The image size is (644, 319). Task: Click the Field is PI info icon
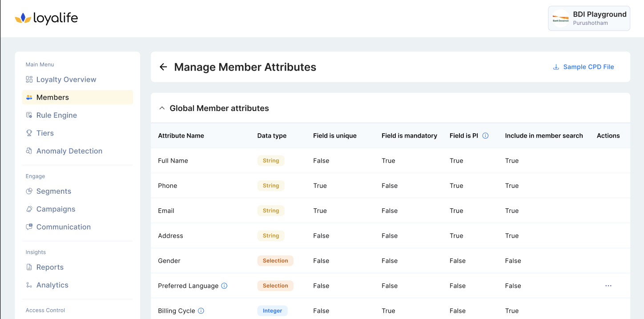tap(486, 136)
